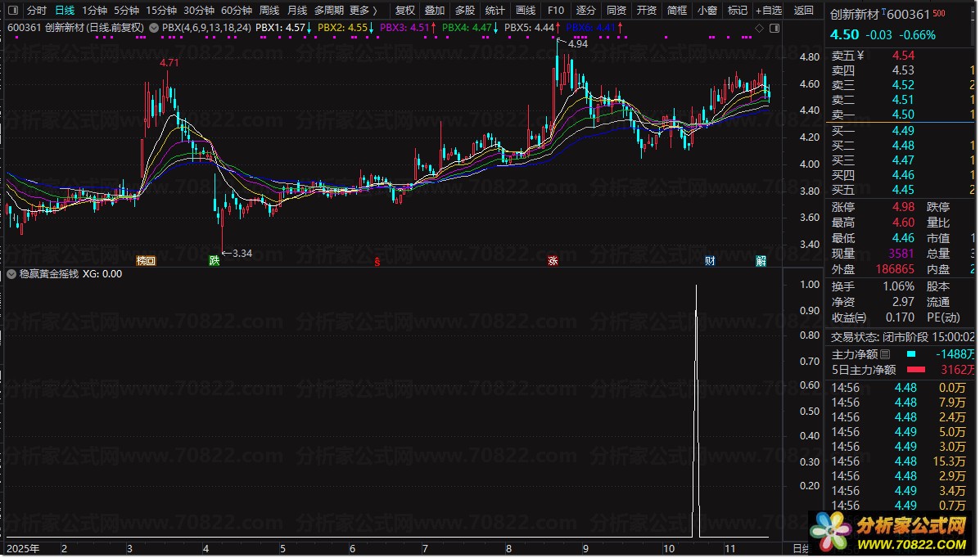This screenshot has height=558, width=980.
Task: Click the 返回 button
Action: click(804, 11)
